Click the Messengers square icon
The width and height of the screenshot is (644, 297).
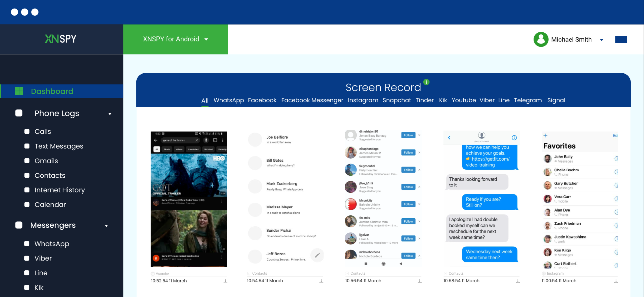19,225
